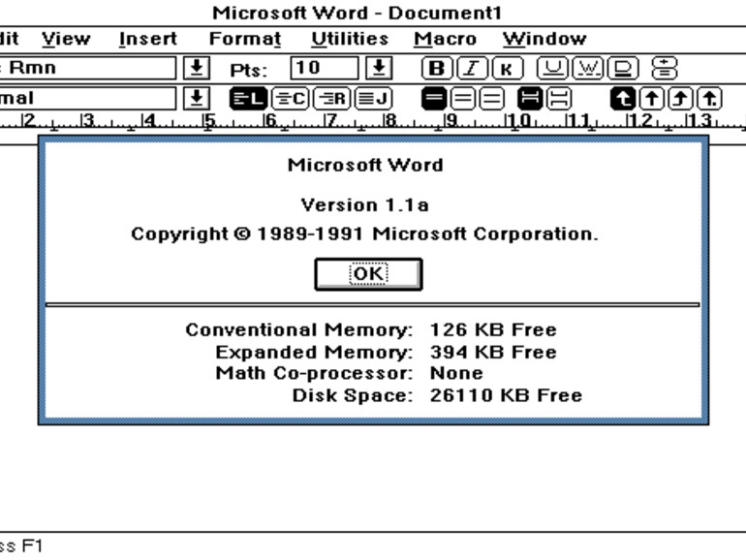Click the ruler at the 5 mark

pyautogui.click(x=208, y=121)
